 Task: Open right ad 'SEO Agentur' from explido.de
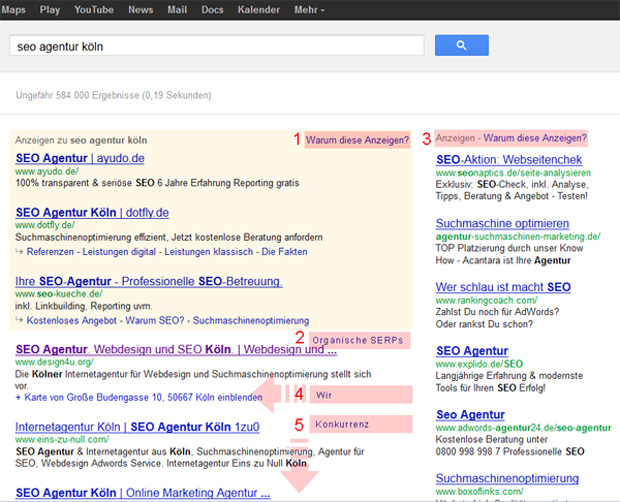point(472,351)
